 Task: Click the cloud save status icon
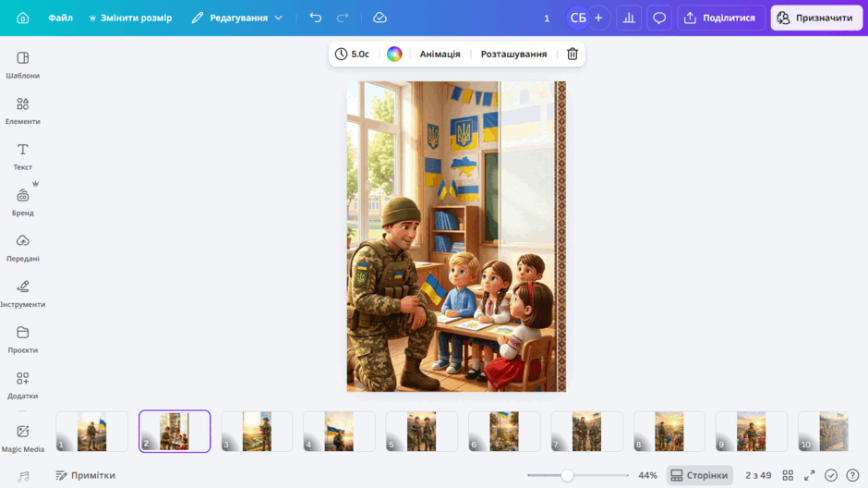[380, 18]
